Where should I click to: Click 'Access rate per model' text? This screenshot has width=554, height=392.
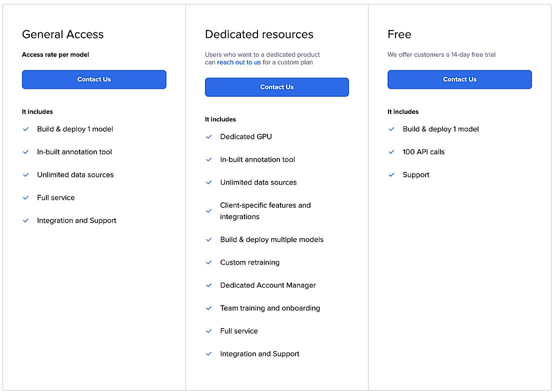coord(55,55)
